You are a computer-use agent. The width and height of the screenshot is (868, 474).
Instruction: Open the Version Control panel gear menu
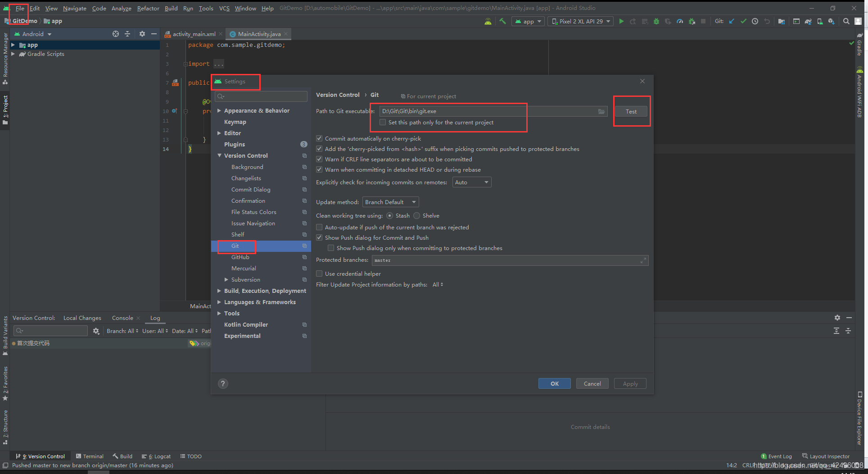(837, 318)
